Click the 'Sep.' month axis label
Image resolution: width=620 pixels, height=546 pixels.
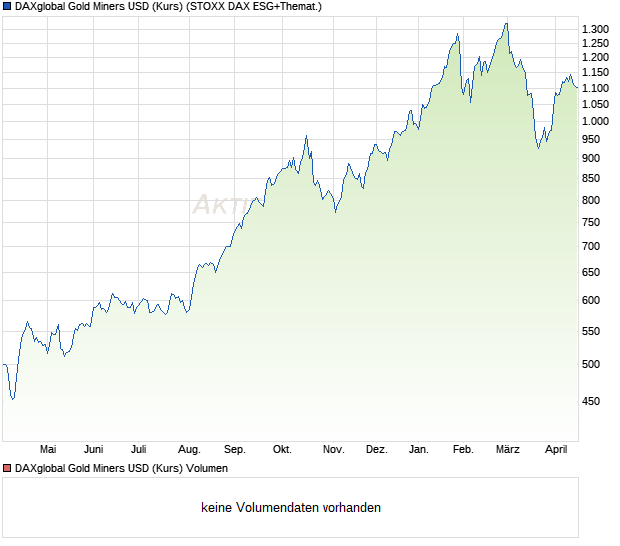tap(235, 450)
